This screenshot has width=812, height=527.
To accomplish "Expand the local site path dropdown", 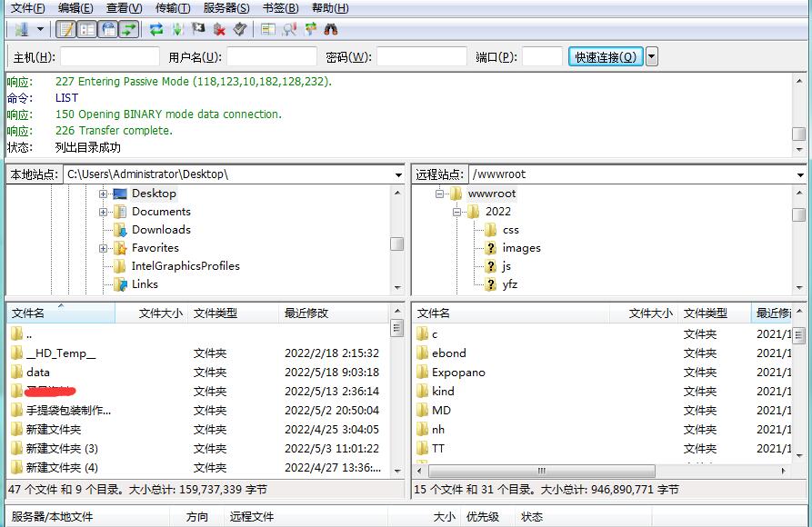I will click(398, 174).
